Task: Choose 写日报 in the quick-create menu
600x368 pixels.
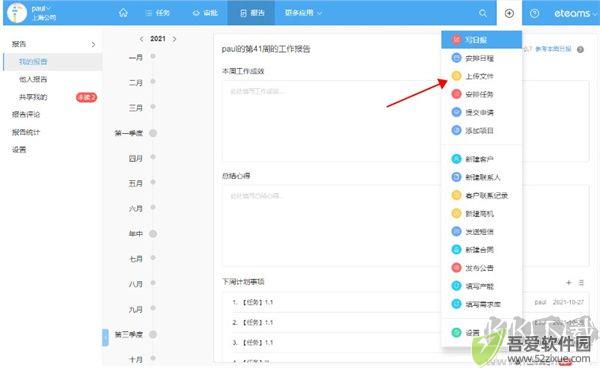Action: [481, 40]
